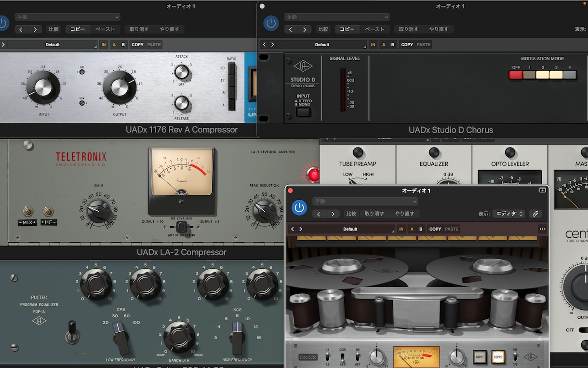Click 取り消す in the Oxide window
Image resolution: width=588 pixels, height=368 pixels.
point(374,214)
